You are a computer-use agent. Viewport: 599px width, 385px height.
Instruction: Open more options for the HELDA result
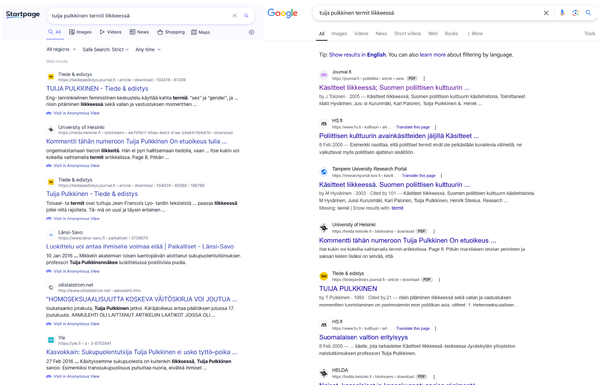point(434,377)
